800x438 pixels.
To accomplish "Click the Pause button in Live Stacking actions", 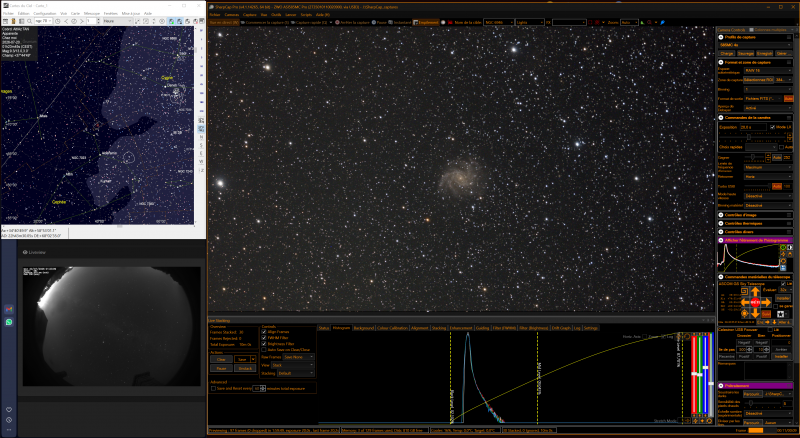I will tap(221, 369).
